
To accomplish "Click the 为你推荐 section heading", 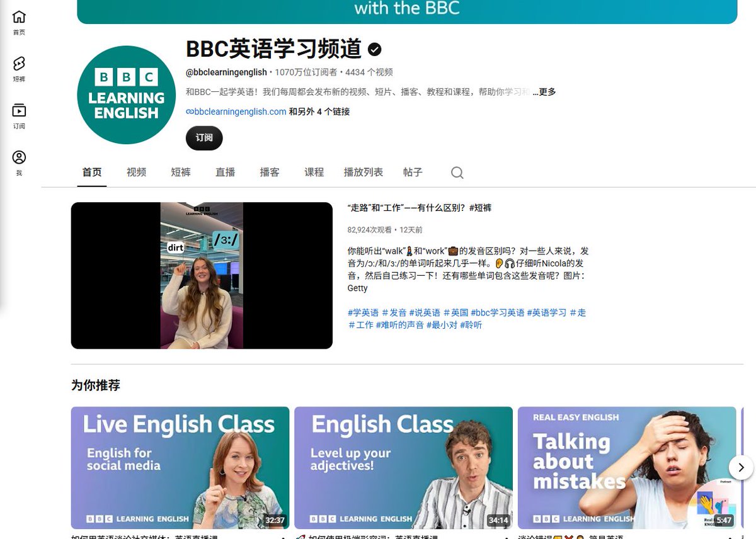I will (96, 385).
